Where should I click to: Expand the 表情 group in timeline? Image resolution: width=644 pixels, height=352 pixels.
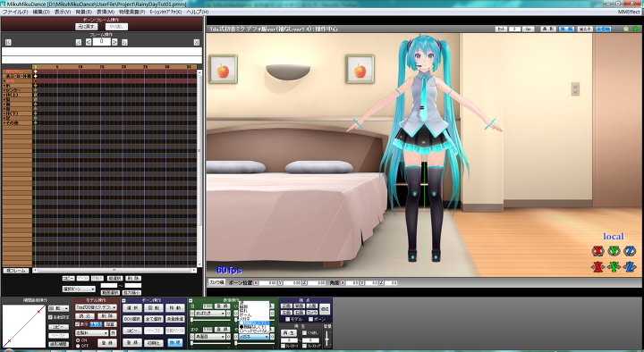tap(4, 80)
